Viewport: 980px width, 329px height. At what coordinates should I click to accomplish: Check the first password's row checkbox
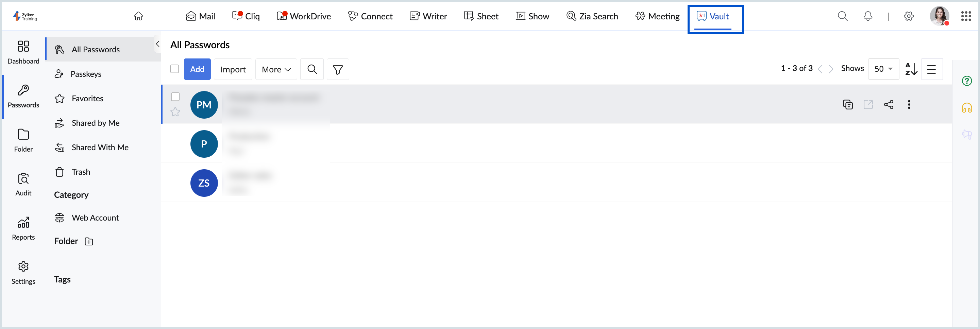[x=175, y=97]
